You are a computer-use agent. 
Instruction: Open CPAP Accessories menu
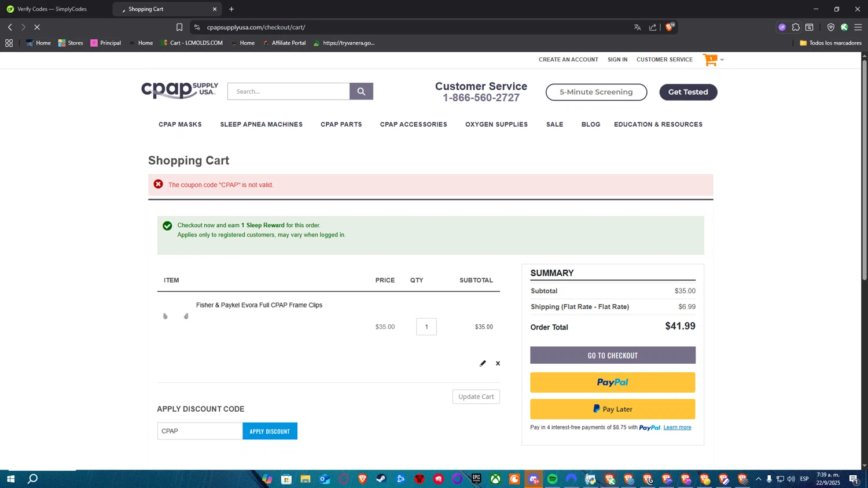413,124
